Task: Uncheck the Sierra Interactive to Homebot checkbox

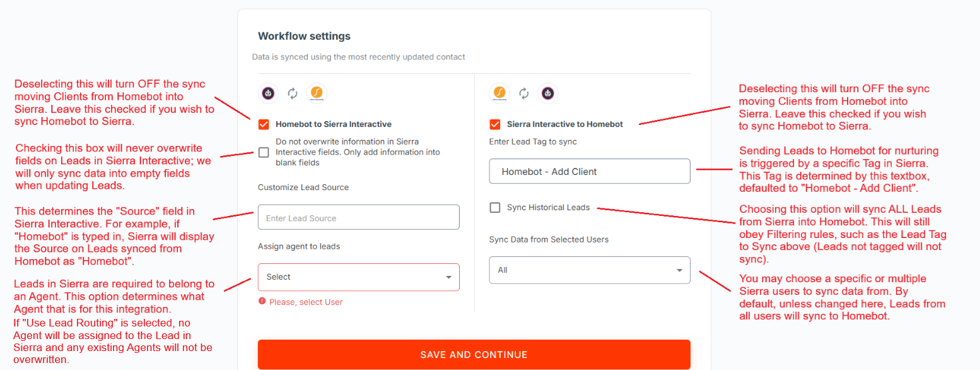Action: [495, 124]
